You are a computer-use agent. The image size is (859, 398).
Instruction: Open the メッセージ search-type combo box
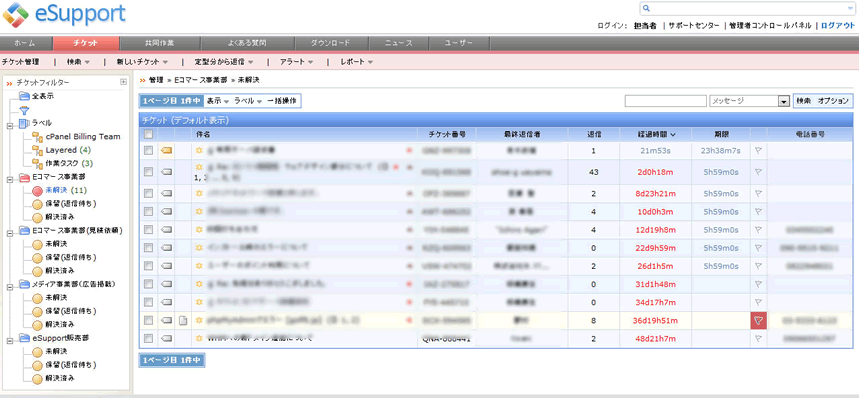[x=748, y=101]
